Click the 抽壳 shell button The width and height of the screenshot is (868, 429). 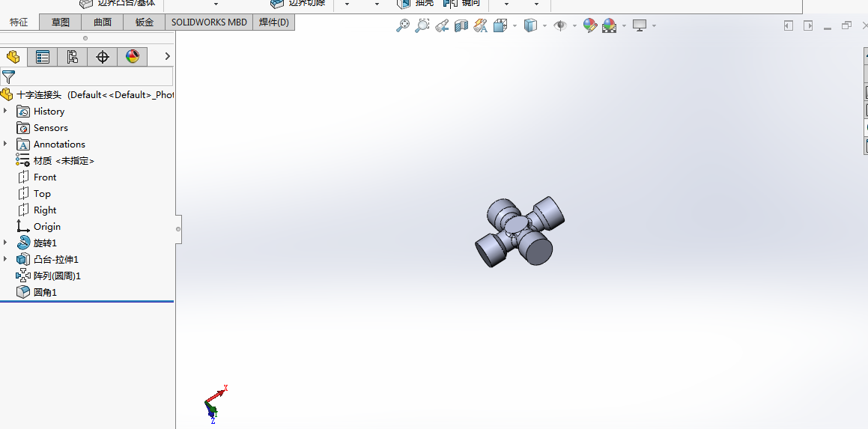[415, 3]
